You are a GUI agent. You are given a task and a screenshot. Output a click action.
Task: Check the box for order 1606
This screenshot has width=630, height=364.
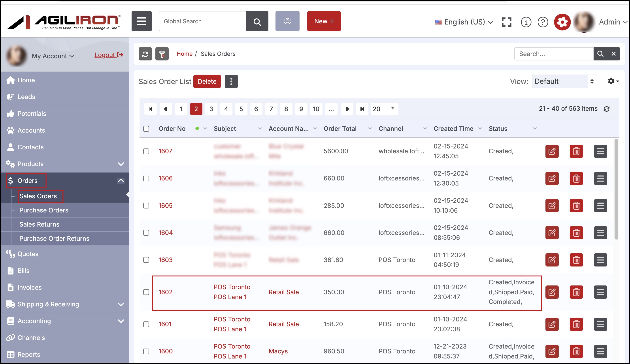click(146, 179)
